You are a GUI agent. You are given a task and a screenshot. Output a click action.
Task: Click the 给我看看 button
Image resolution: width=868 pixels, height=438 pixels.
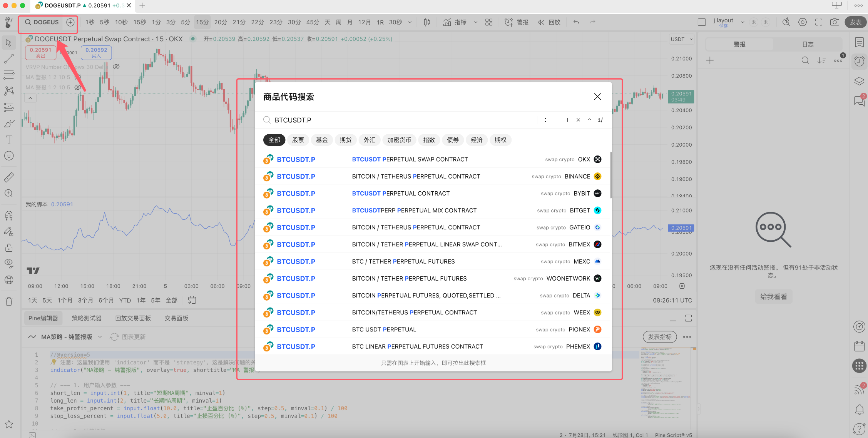pos(773,297)
